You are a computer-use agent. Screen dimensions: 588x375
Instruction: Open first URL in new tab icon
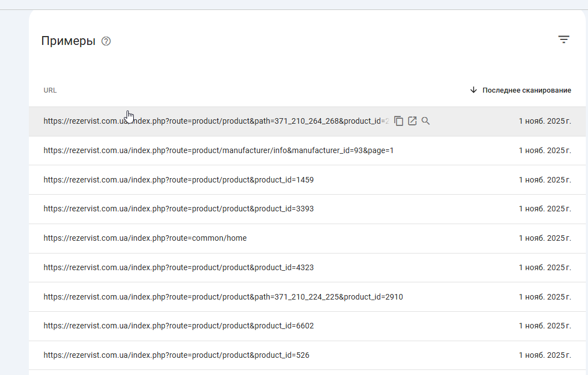(412, 121)
